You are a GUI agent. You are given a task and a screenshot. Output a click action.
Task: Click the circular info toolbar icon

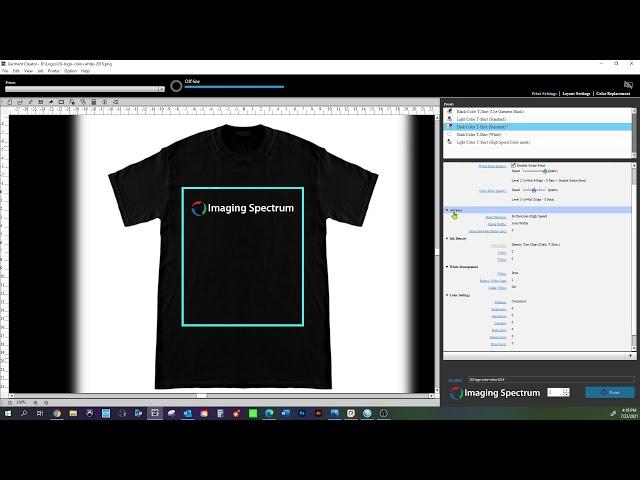click(x=104, y=102)
